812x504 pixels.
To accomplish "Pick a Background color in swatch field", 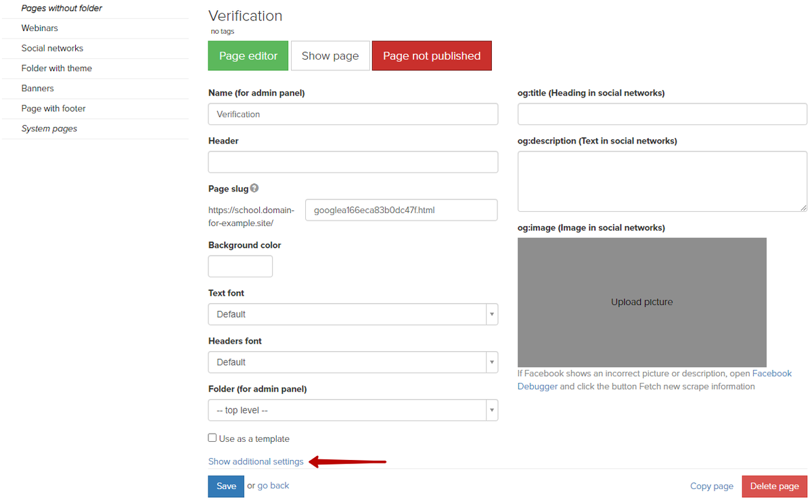I will [x=240, y=266].
